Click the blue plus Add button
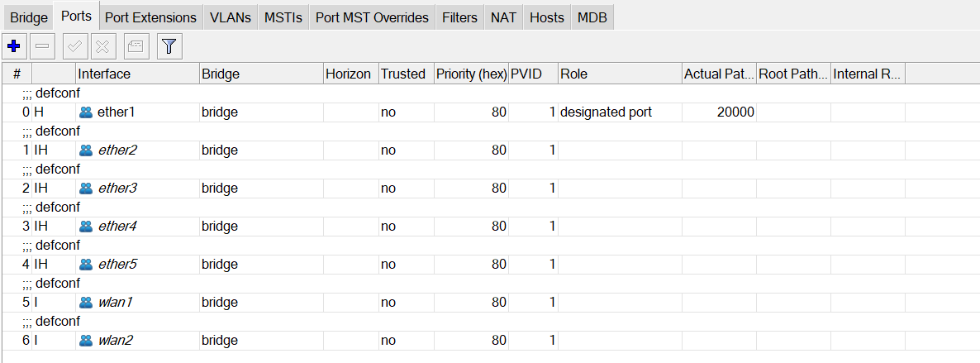The image size is (980, 363). [12, 46]
